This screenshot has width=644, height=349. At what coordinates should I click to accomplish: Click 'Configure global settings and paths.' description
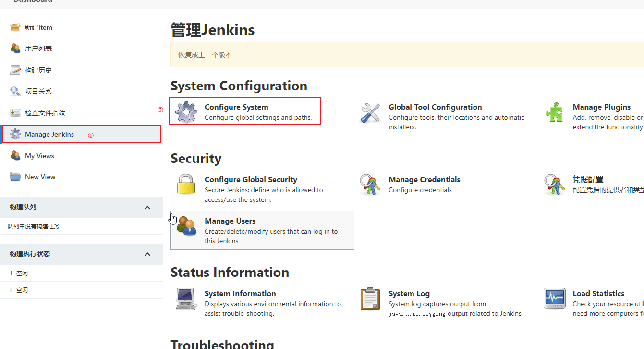(x=258, y=117)
